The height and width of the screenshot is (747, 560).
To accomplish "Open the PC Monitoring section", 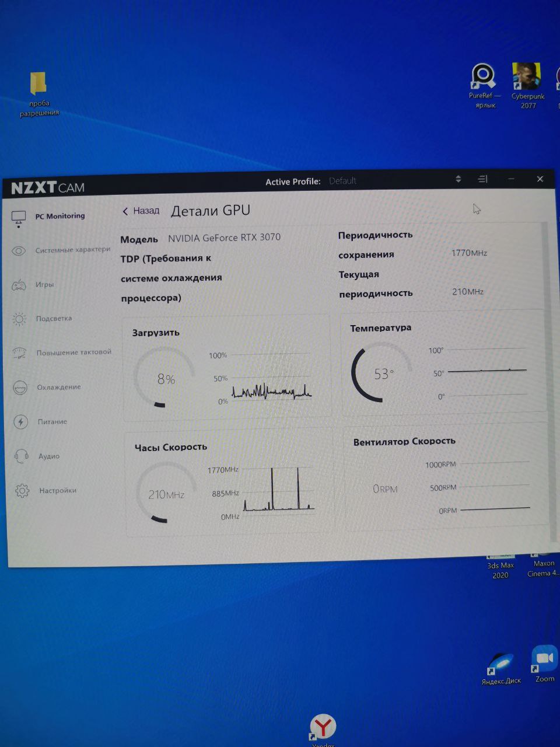I will [60, 217].
